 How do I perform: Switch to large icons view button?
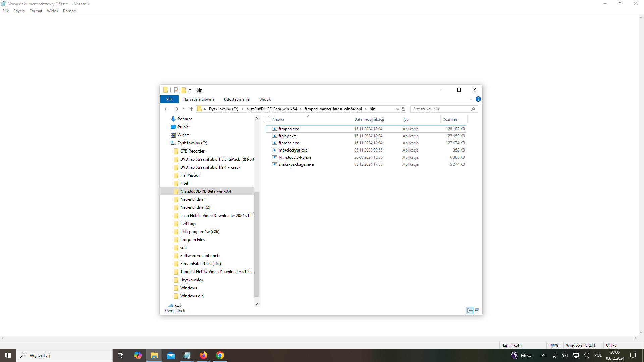(477, 310)
